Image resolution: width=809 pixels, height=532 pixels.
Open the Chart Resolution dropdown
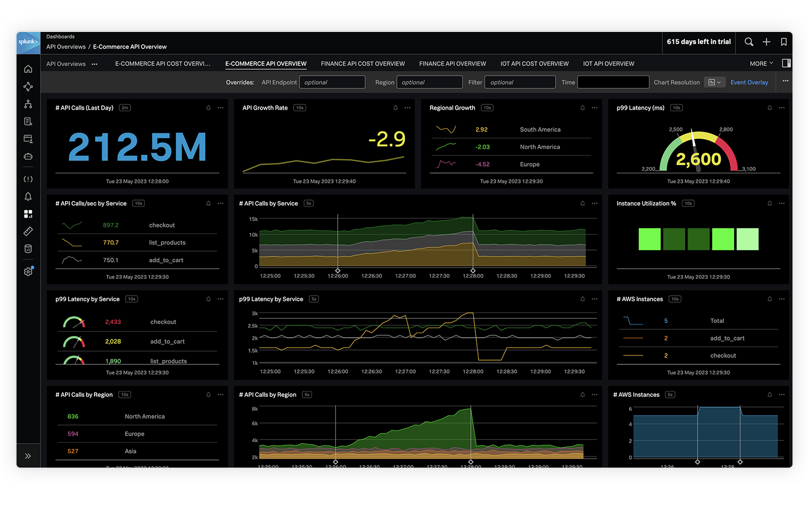[x=715, y=82]
